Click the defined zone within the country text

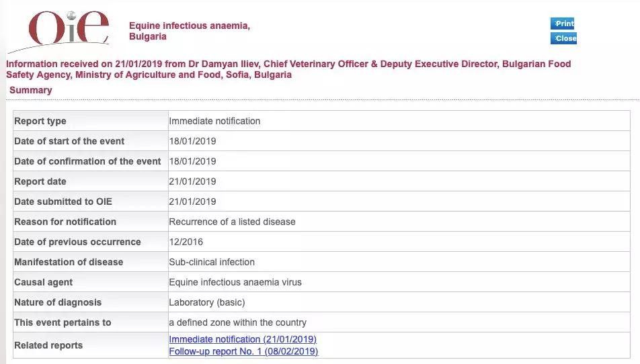click(x=237, y=322)
